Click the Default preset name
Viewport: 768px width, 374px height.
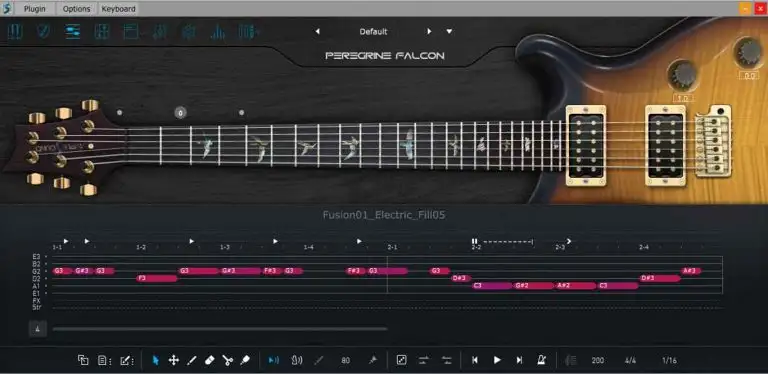coord(373,32)
